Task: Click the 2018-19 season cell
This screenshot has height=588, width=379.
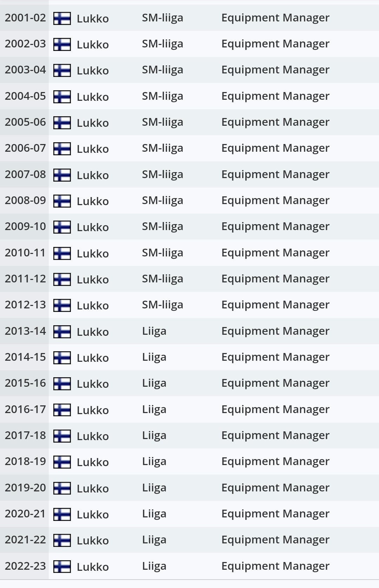Action: (x=25, y=462)
